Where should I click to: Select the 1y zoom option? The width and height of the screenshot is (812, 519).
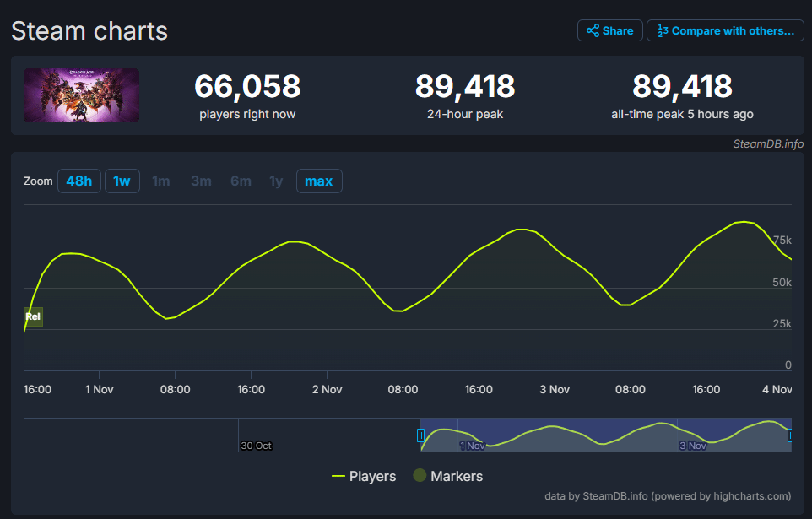coord(276,181)
